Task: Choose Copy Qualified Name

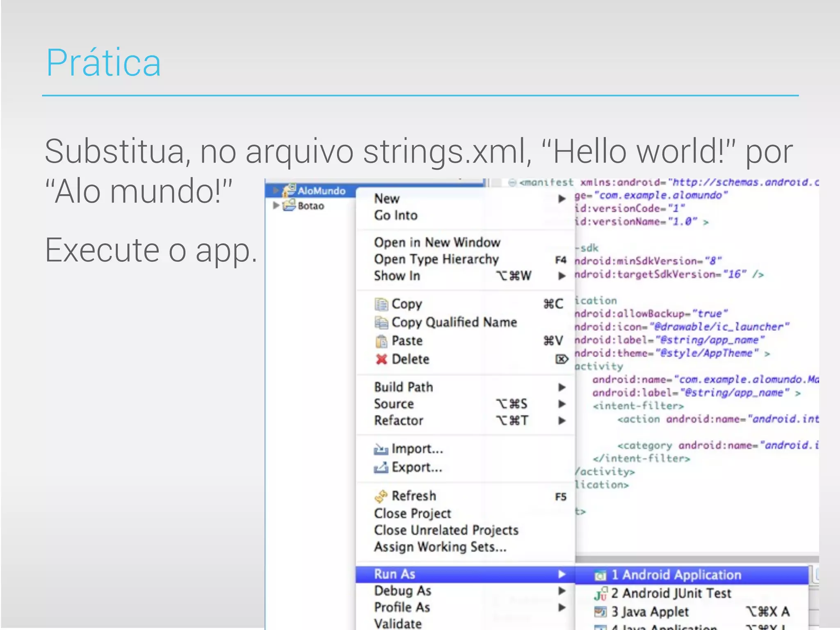Action: tap(466, 322)
